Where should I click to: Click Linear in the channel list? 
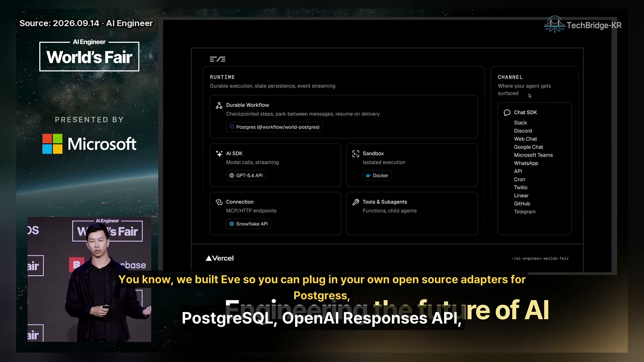point(521,195)
